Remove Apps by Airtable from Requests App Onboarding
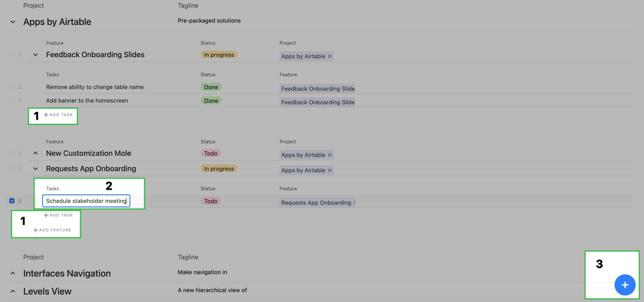644x302 pixels. (x=329, y=170)
